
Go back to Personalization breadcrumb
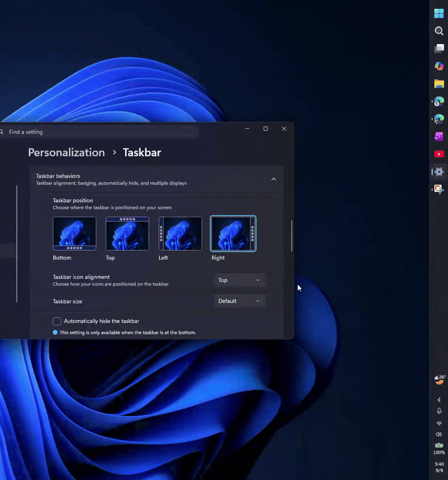click(x=66, y=152)
